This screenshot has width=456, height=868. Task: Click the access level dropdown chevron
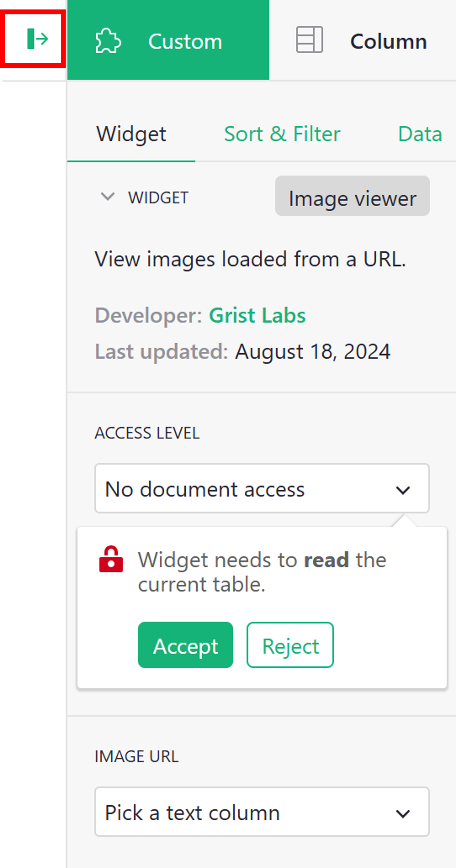tap(404, 489)
